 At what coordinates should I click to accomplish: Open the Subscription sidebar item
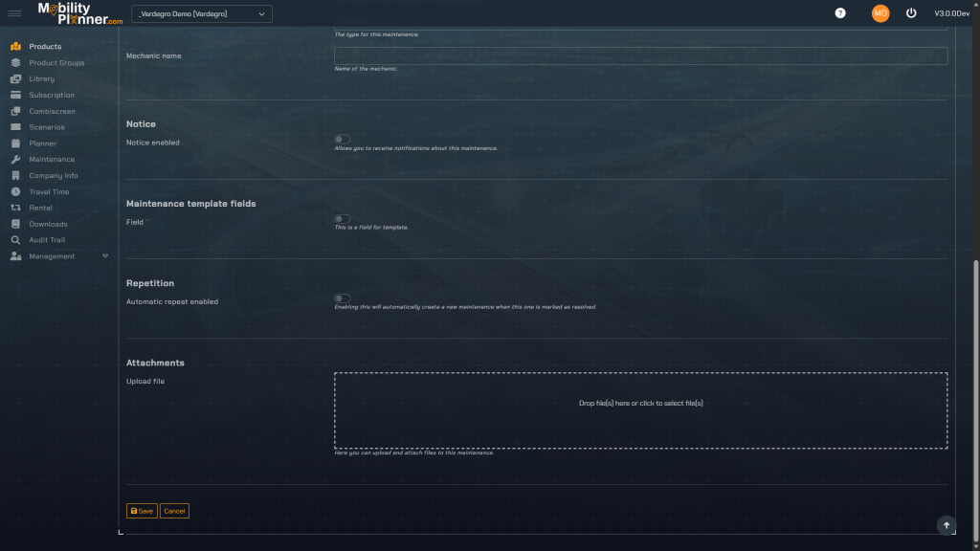point(51,96)
